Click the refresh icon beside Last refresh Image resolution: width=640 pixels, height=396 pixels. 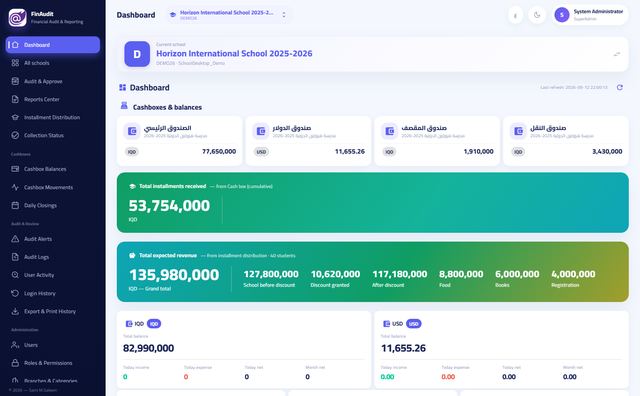point(620,87)
